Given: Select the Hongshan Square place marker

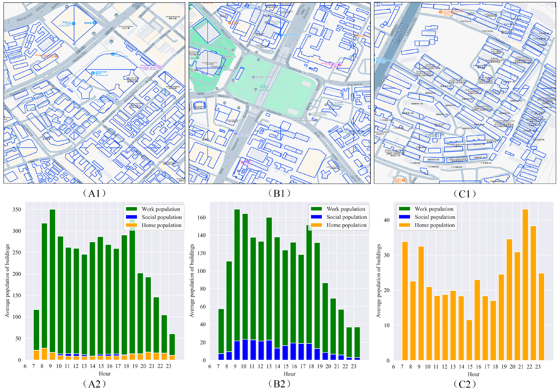Looking at the screenshot, I should click(253, 77).
